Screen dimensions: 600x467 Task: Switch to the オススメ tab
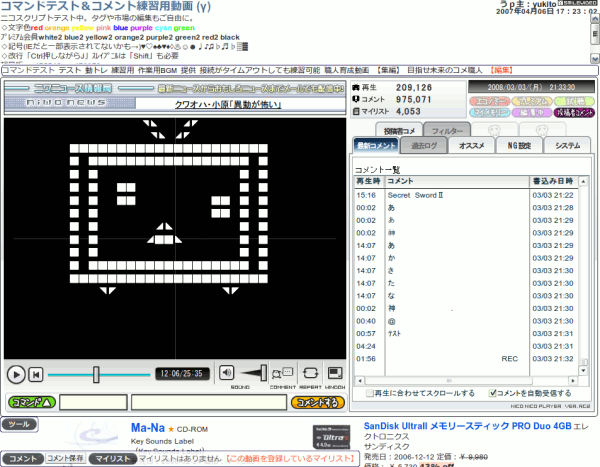pyautogui.click(x=472, y=146)
